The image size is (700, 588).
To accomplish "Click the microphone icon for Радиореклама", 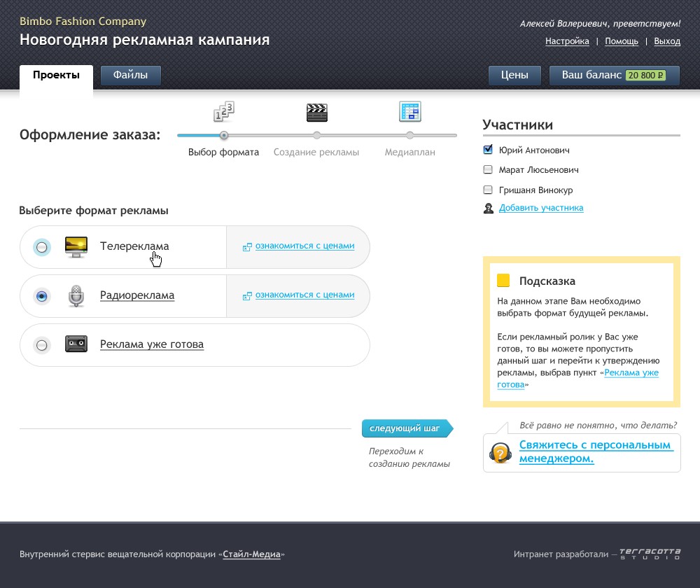I will (x=76, y=295).
